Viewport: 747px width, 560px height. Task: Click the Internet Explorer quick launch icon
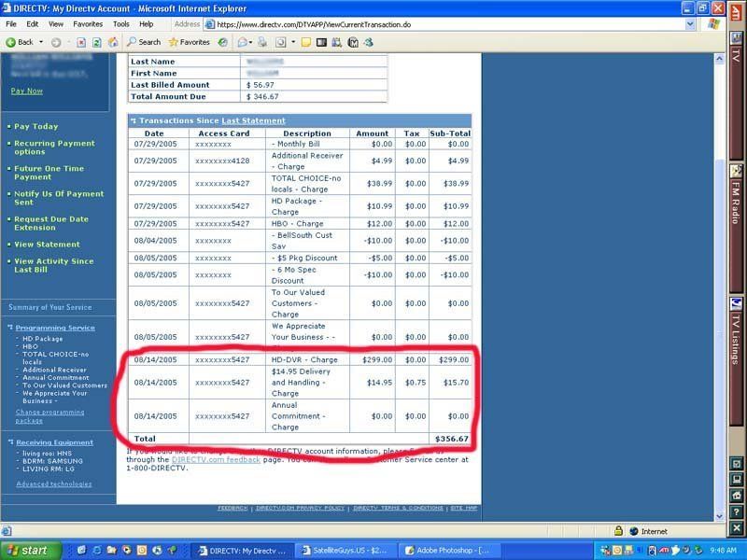[x=97, y=551]
